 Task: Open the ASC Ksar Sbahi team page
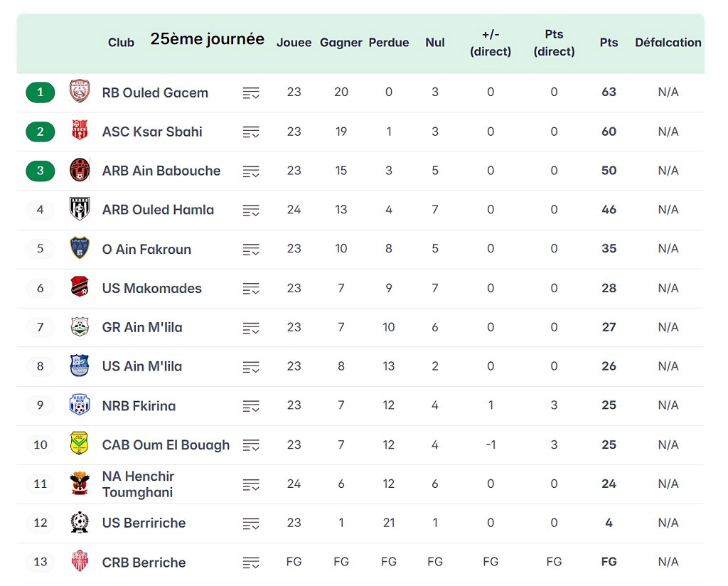coord(152,132)
